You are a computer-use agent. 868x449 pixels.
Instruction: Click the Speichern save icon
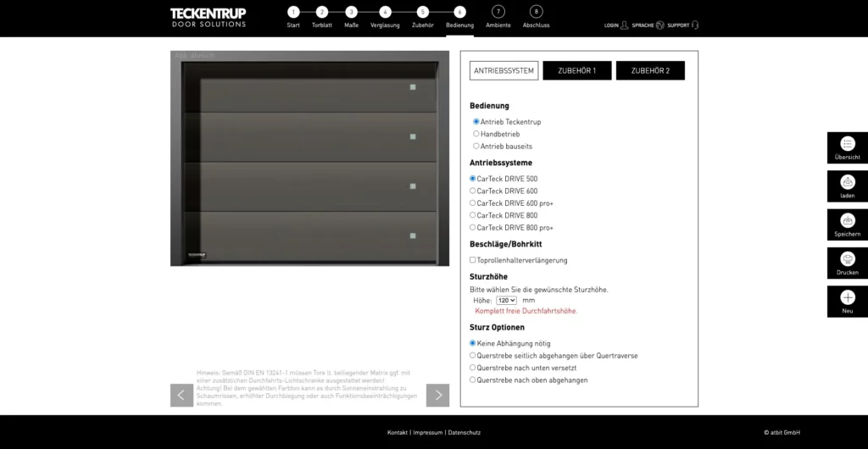pos(847,223)
